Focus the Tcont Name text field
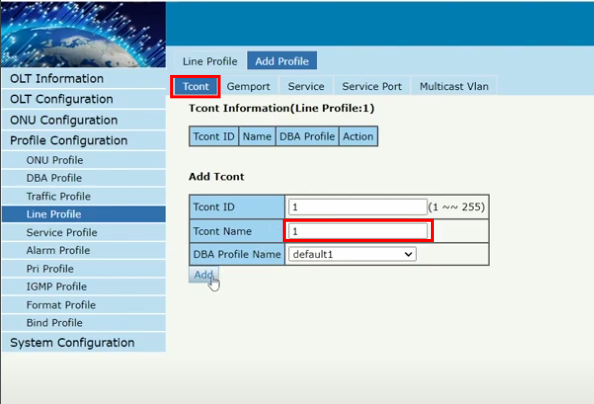Screen dimensions: 594x404 pyautogui.click(x=358, y=231)
